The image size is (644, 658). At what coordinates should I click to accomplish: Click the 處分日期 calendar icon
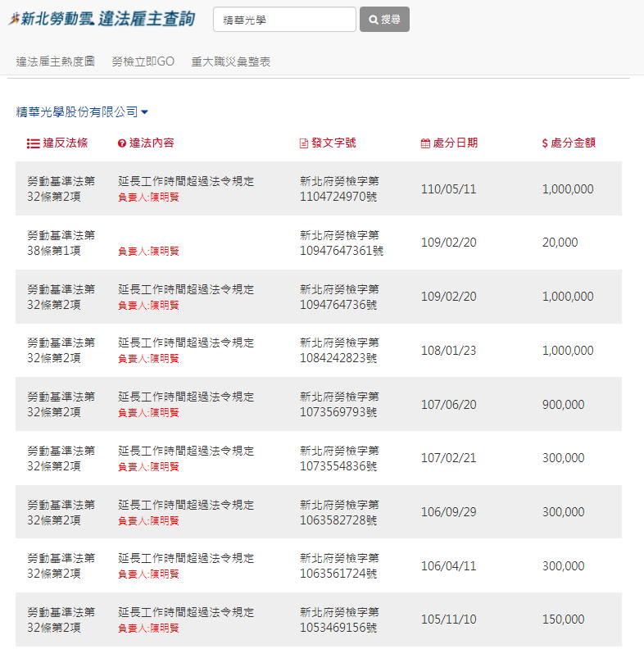(x=425, y=143)
